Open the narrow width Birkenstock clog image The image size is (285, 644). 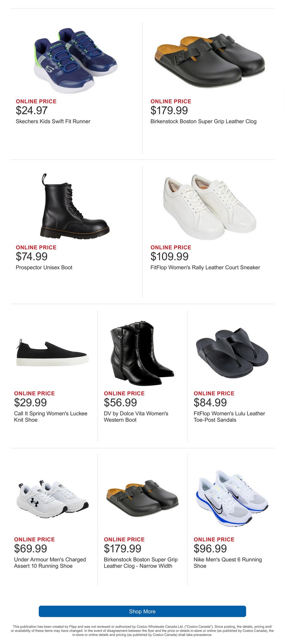142,497
